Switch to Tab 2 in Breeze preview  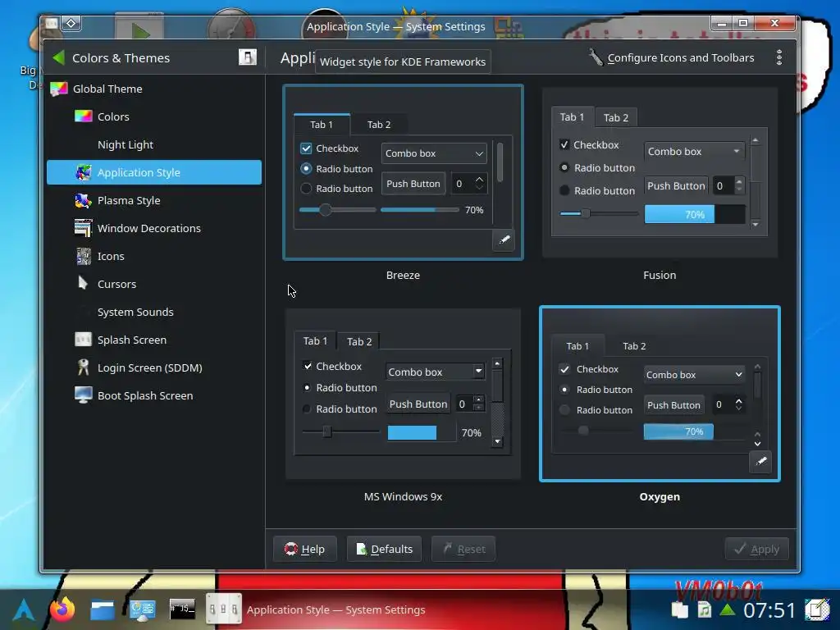[x=379, y=125]
